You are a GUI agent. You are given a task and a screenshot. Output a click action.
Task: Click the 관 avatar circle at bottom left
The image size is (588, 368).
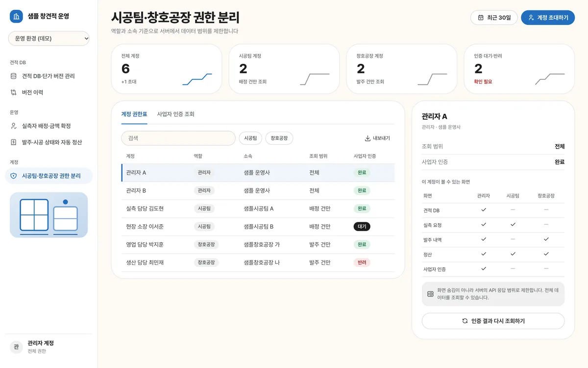tap(16, 347)
